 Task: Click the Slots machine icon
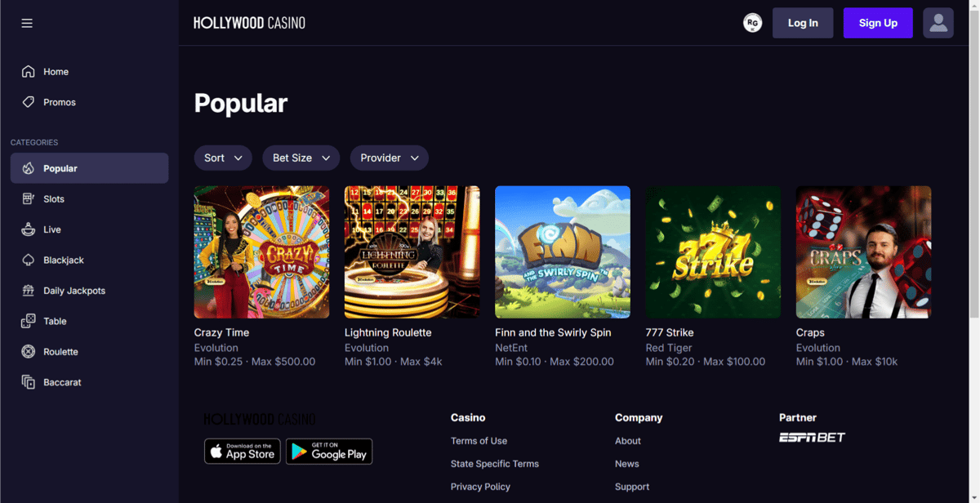pos(29,198)
